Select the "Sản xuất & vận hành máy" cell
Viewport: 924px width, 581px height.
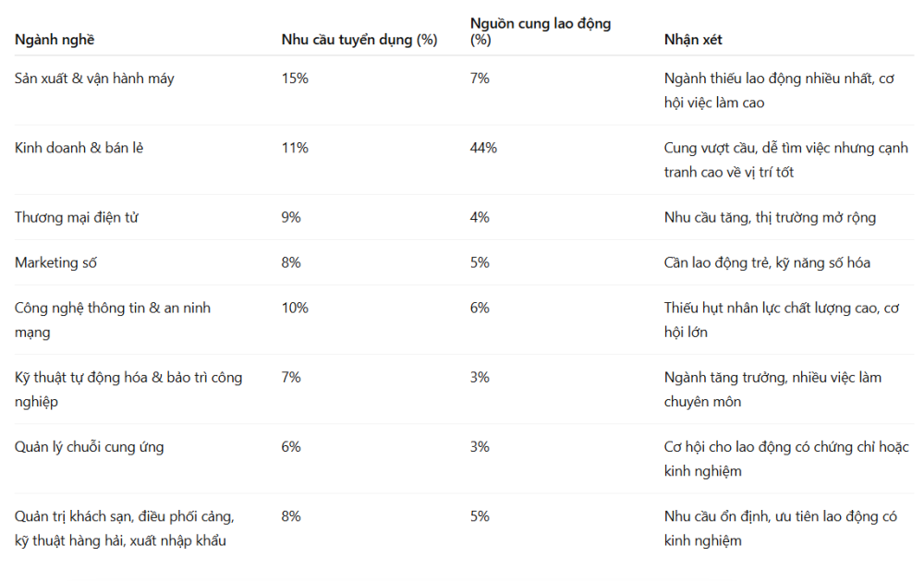click(x=94, y=79)
